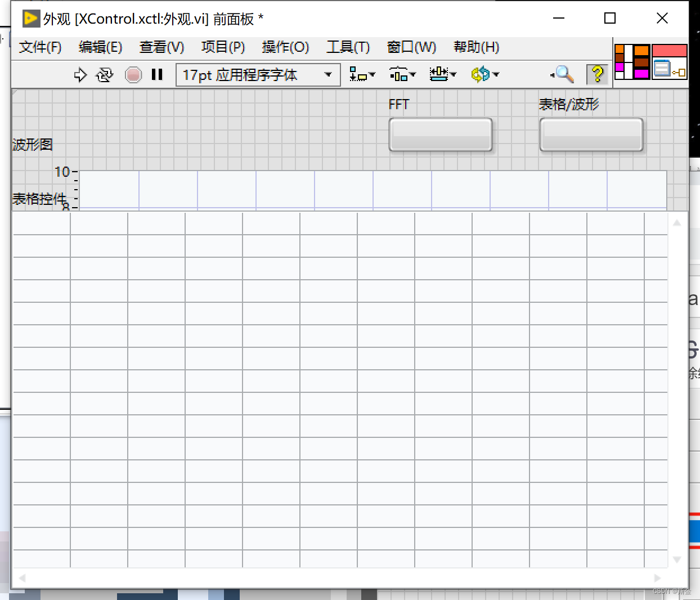Click the grayed record toggle on toolbar

click(133, 74)
